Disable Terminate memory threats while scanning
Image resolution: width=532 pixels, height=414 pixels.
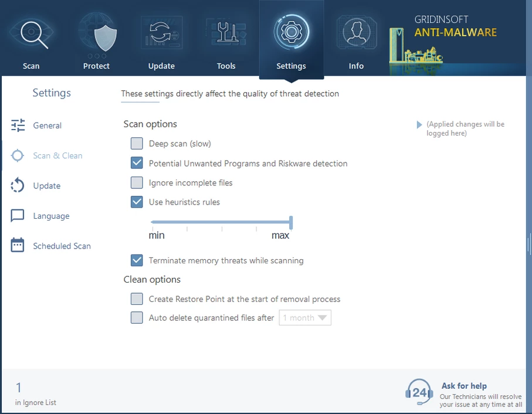click(x=137, y=260)
